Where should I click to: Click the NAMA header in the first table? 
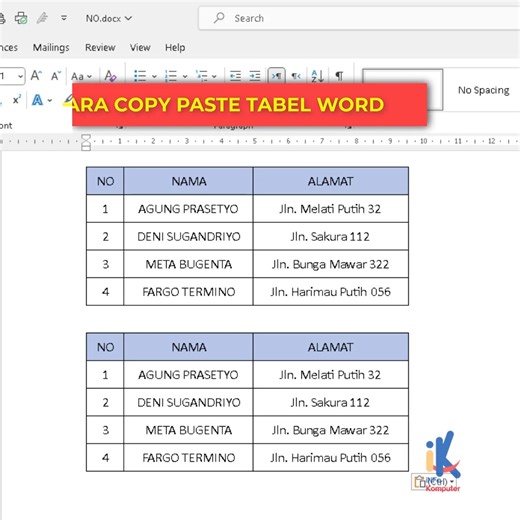click(189, 181)
